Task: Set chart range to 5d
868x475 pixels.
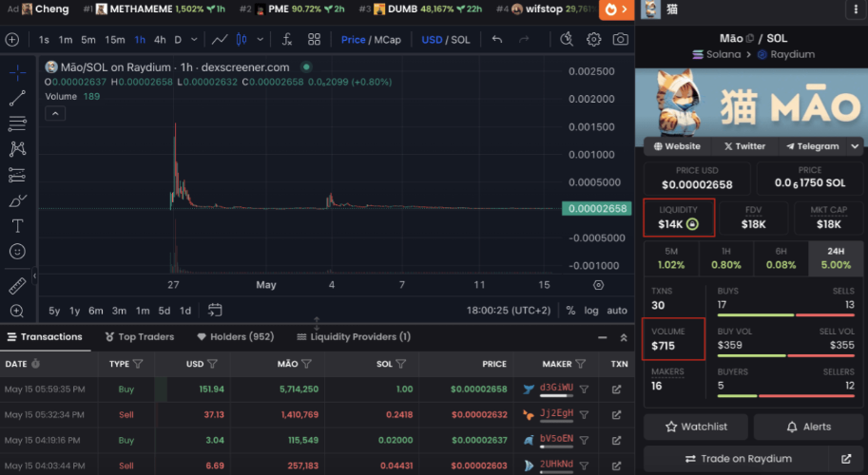Action: click(x=164, y=311)
